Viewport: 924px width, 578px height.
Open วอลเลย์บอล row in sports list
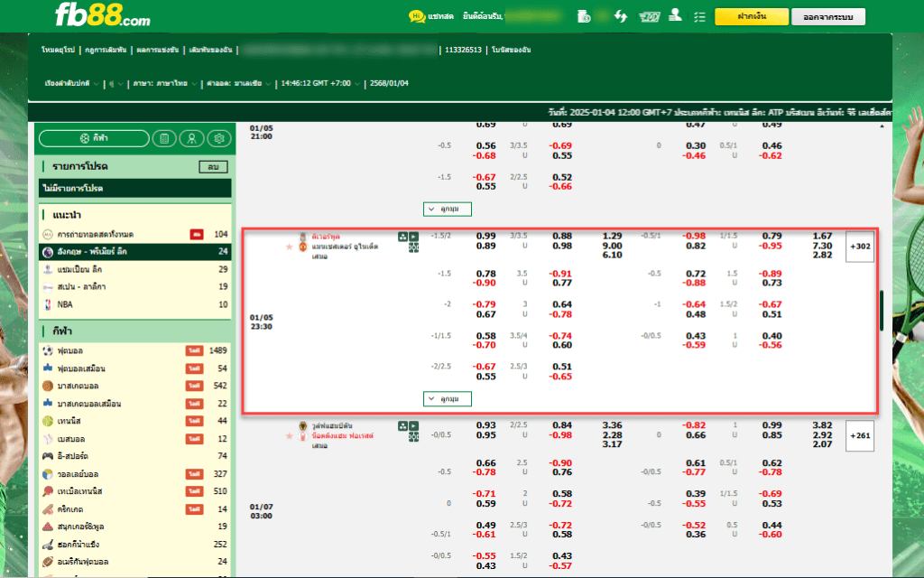pyautogui.click(x=135, y=473)
